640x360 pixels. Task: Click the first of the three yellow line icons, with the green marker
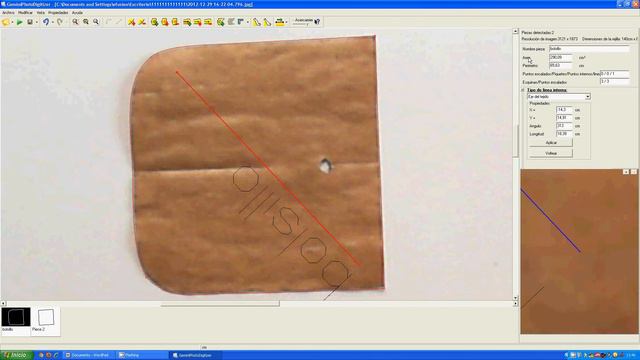click(x=187, y=22)
